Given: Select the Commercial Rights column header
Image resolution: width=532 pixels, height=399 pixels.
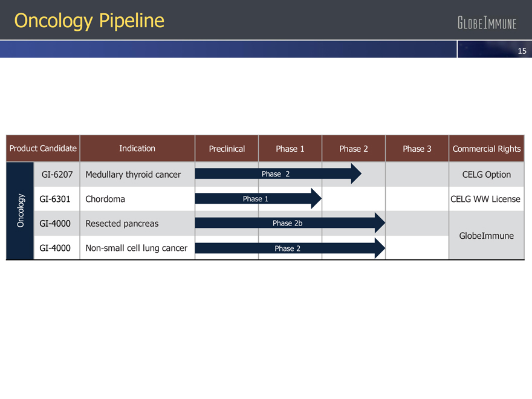Looking at the screenshot, I should pyautogui.click(x=487, y=149).
